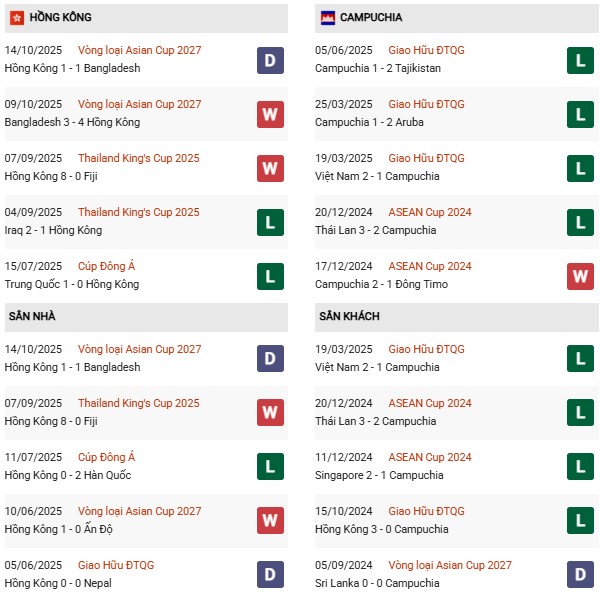Viewport: 600px width, 596px height.
Task: Click L badge for Hồng Kông 0-2 Hàn Quốc
Action: coord(270,467)
